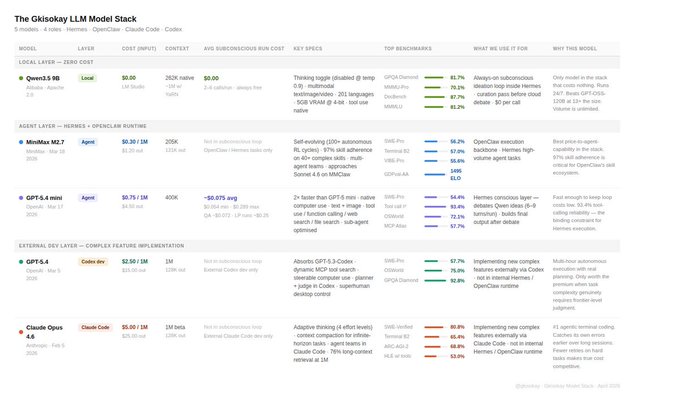Click the Top Benchmarks column header

point(406,47)
